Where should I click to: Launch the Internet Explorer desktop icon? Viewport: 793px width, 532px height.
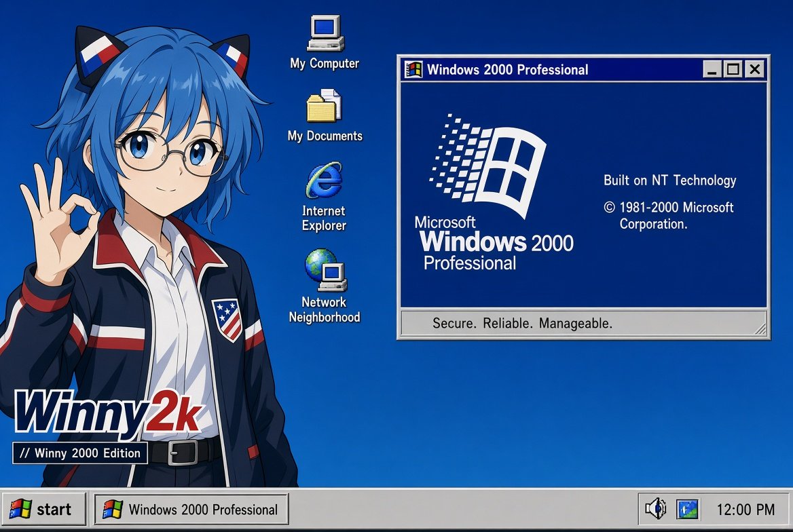[324, 180]
